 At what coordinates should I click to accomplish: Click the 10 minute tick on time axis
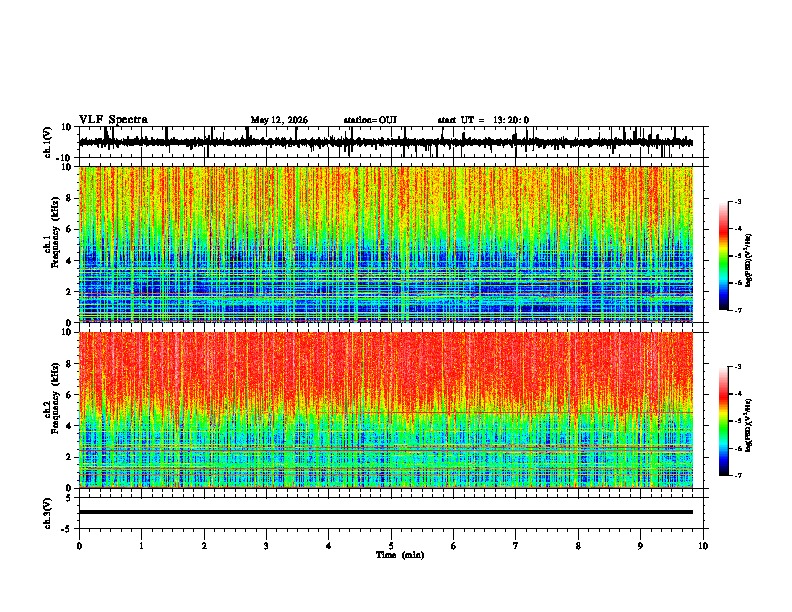(703, 546)
